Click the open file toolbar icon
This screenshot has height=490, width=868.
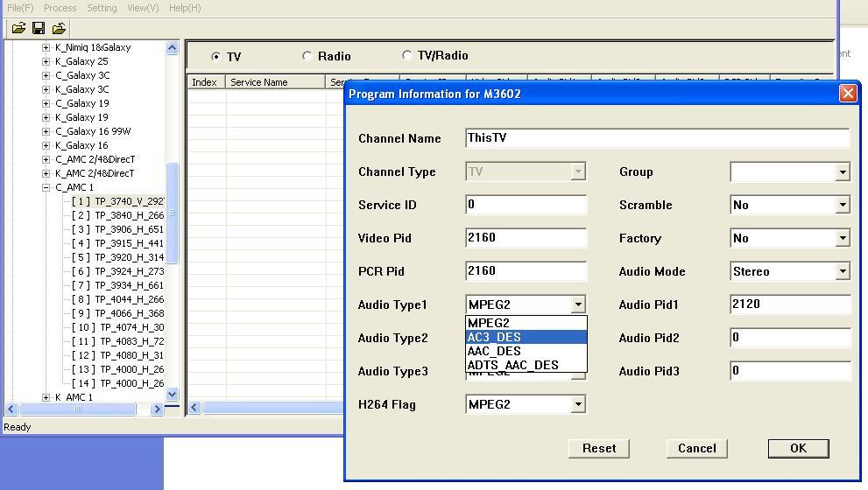tap(18, 28)
